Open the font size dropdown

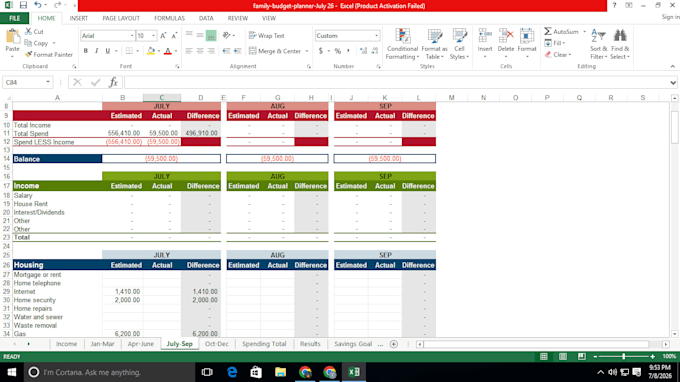(153, 36)
